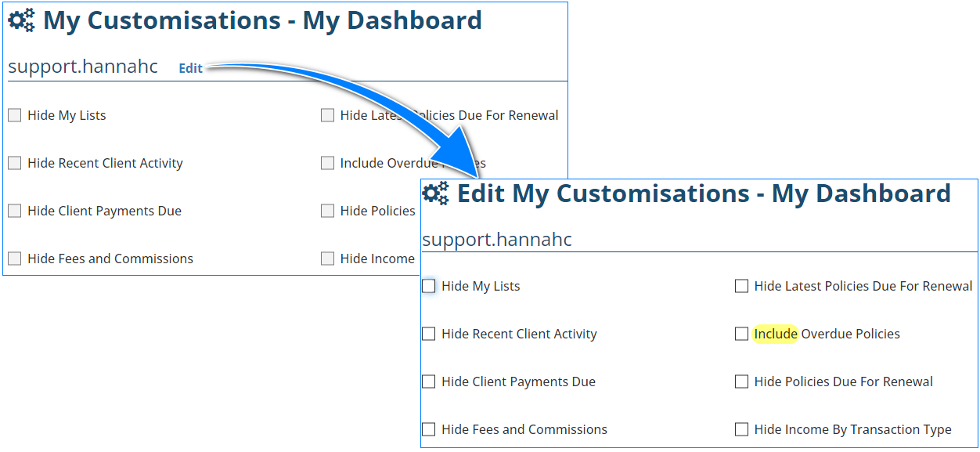Check the partially covered Hide Income checkbox, top-left panel
The width and height of the screenshot is (980, 452).
(328, 259)
